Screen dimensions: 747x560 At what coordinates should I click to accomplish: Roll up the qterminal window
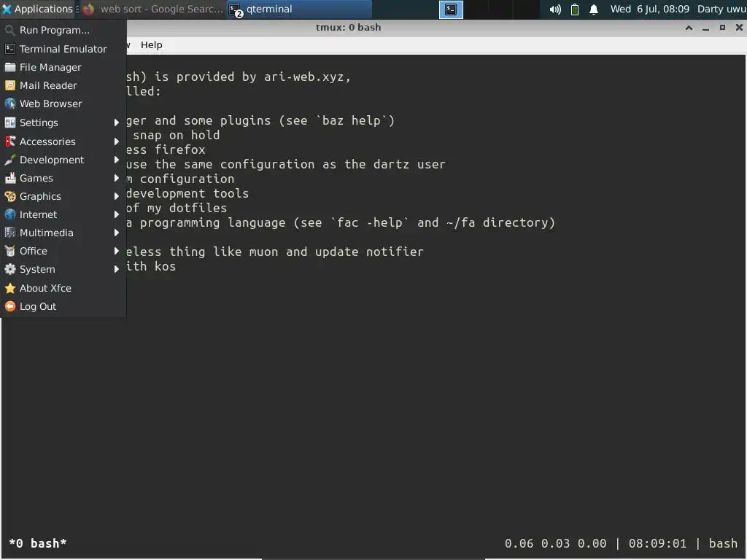point(689,28)
